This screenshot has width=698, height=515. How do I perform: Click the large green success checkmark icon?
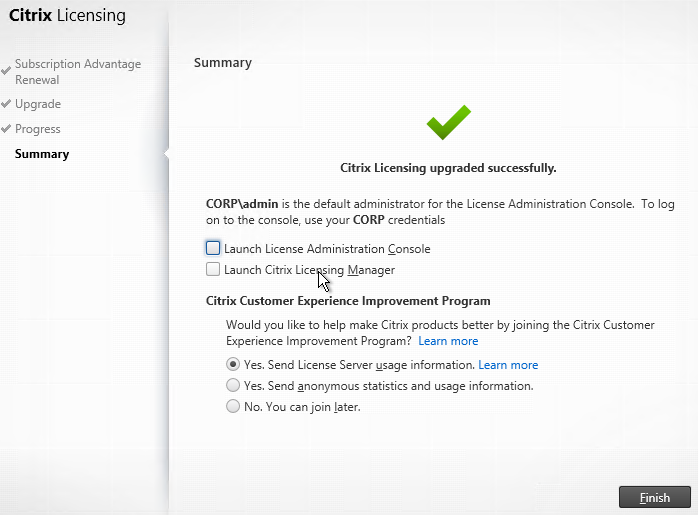click(x=449, y=122)
